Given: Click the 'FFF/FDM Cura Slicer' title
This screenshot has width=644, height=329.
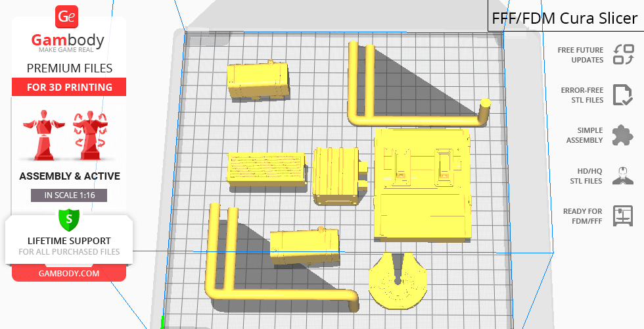Looking at the screenshot, I should coord(565,18).
